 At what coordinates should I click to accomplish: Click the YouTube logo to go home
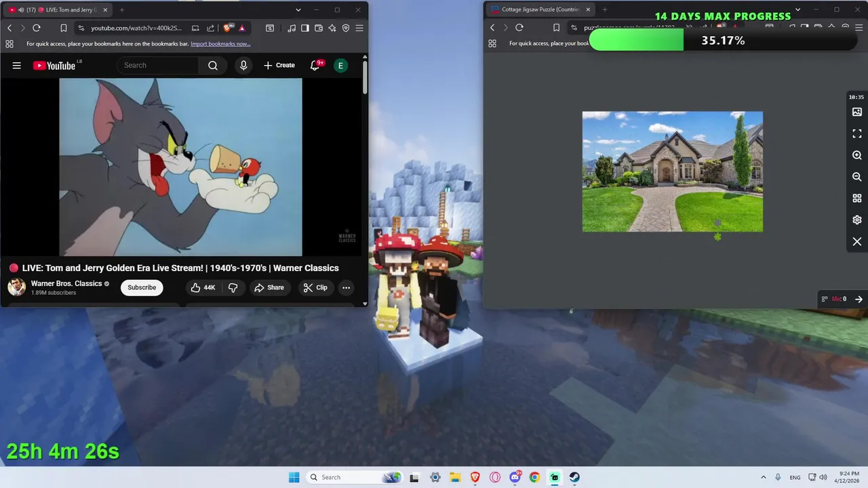pyautogui.click(x=54, y=65)
